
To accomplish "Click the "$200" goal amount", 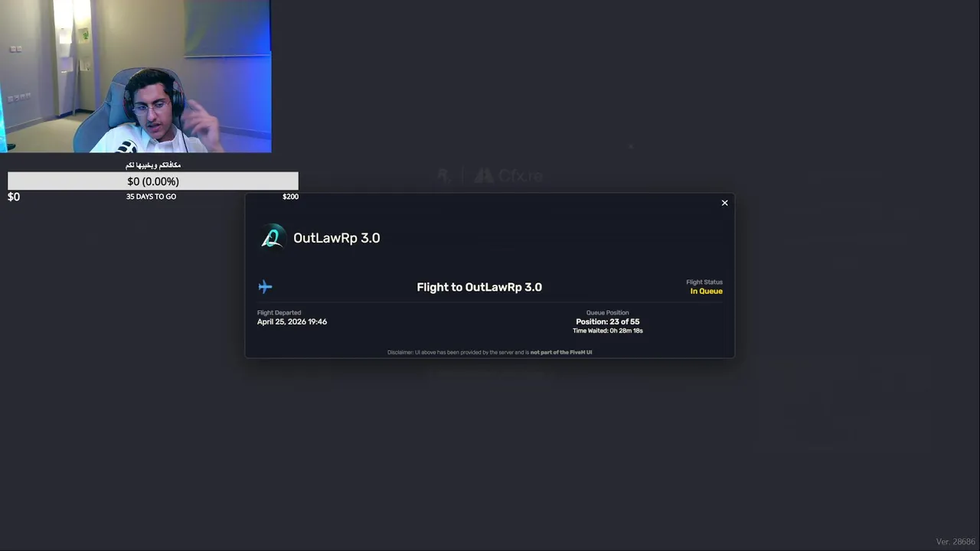I will 290,197.
